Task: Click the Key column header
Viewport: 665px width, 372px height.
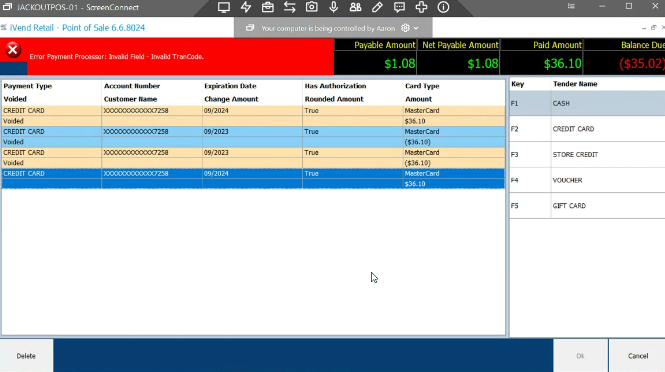Action: coord(518,84)
